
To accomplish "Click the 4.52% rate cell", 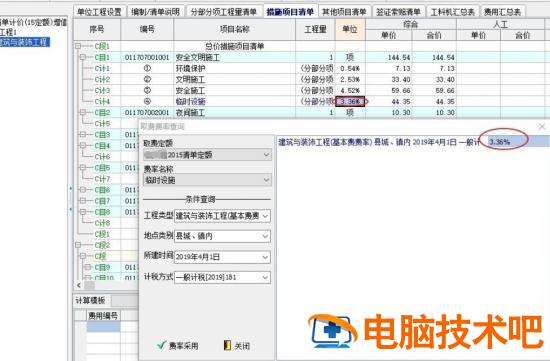I will pos(350,91).
